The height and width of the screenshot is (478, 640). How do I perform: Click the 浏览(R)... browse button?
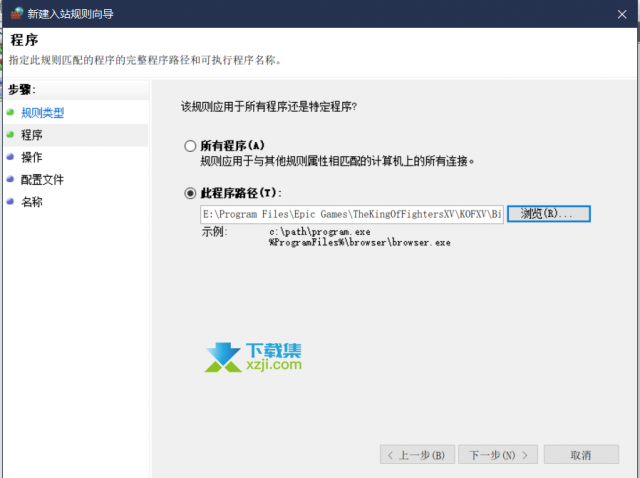[x=549, y=214]
